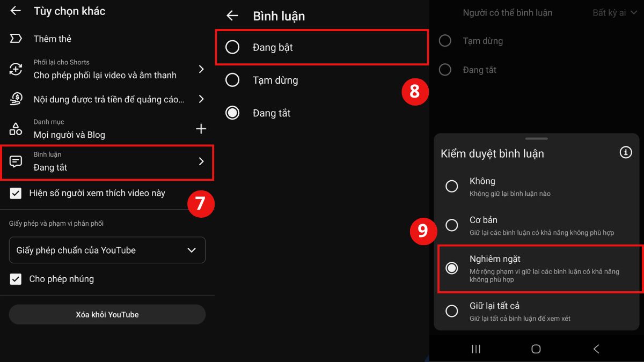Tap the comment bubble icon for Bình luận
Screen dimensions: 644x362
tap(15, 162)
